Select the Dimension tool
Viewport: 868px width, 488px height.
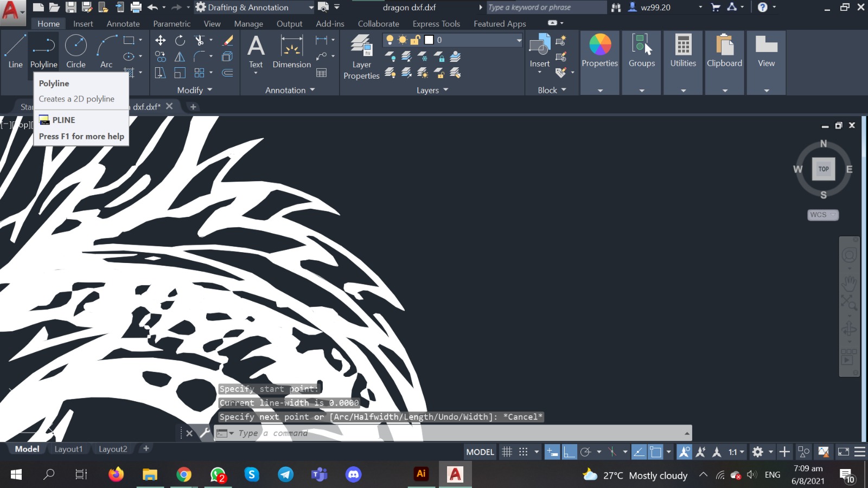pos(291,52)
